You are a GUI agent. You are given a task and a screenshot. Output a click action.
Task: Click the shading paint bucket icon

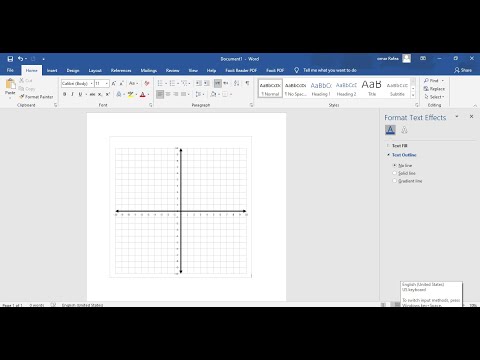pos(213,94)
